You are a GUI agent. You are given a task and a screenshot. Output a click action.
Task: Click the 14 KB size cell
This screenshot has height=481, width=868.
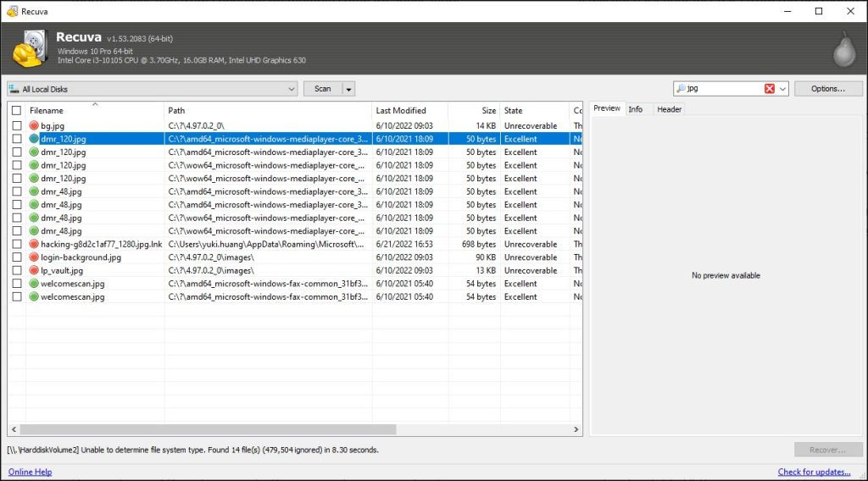point(486,125)
